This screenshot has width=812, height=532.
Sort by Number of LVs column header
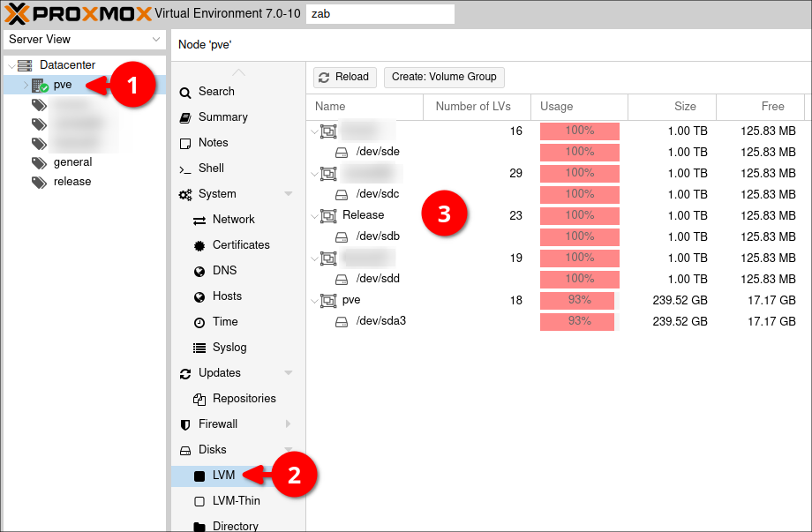[477, 107]
